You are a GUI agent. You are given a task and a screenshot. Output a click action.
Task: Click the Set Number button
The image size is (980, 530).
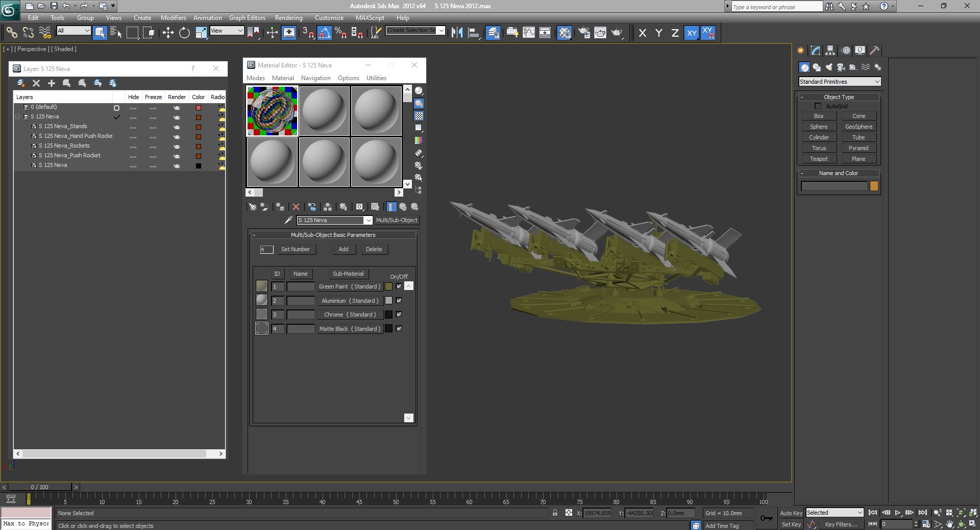point(296,249)
